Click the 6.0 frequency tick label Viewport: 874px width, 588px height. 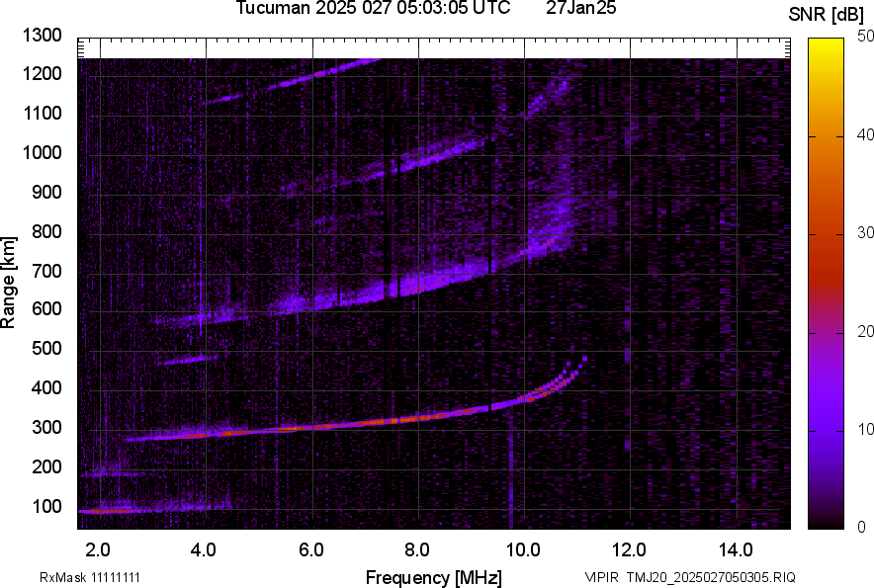click(x=311, y=549)
